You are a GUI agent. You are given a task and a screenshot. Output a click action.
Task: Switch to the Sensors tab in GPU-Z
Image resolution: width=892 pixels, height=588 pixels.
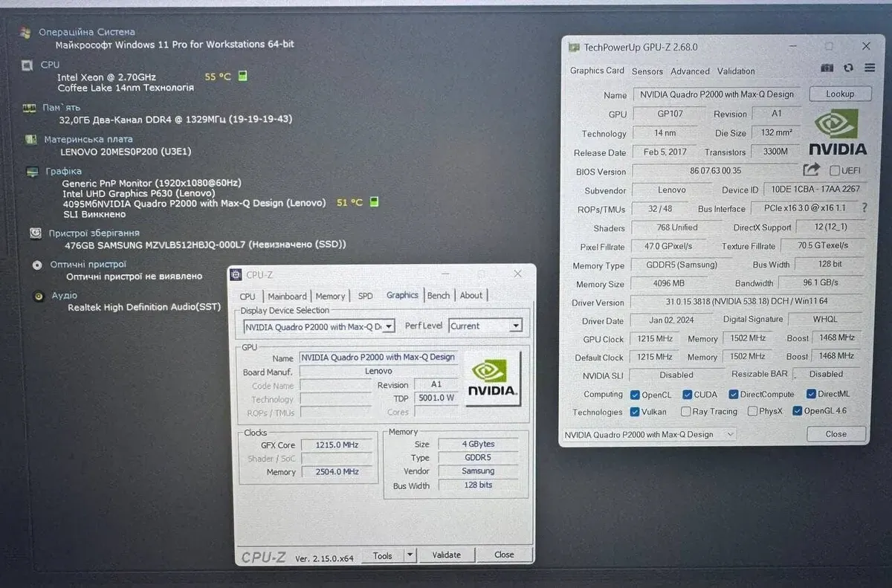[x=647, y=71]
